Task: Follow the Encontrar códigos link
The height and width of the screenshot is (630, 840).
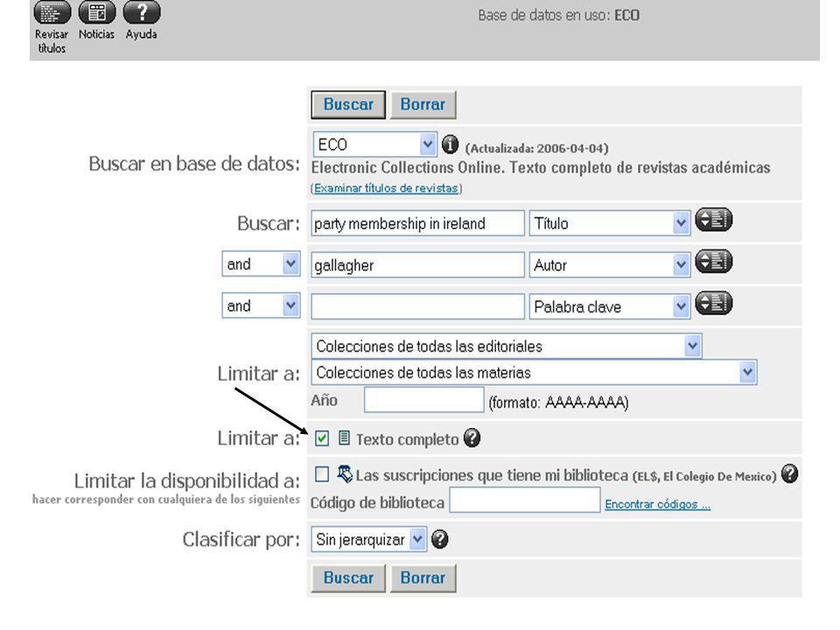Action: pyautogui.click(x=658, y=504)
